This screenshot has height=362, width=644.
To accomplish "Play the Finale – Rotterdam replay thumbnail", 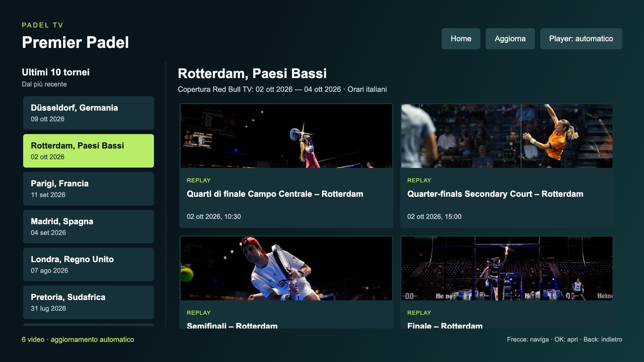I will [507, 268].
